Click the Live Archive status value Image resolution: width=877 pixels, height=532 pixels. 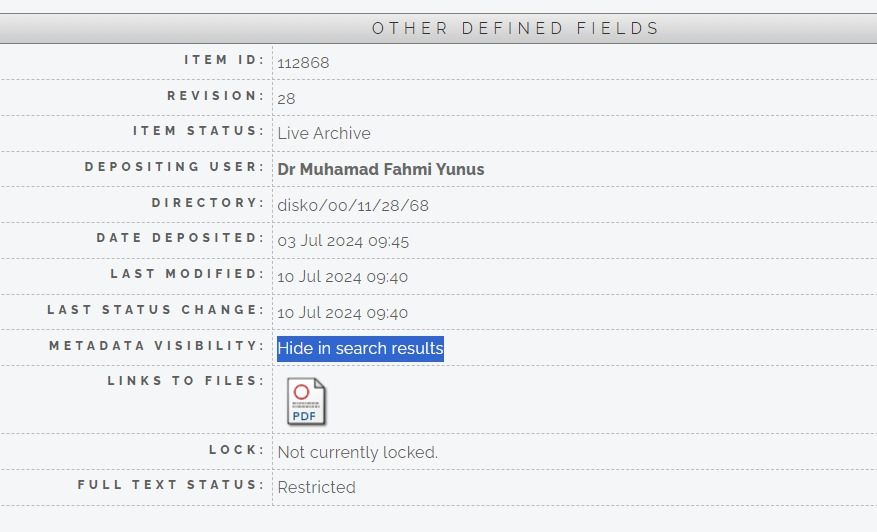pyautogui.click(x=324, y=134)
